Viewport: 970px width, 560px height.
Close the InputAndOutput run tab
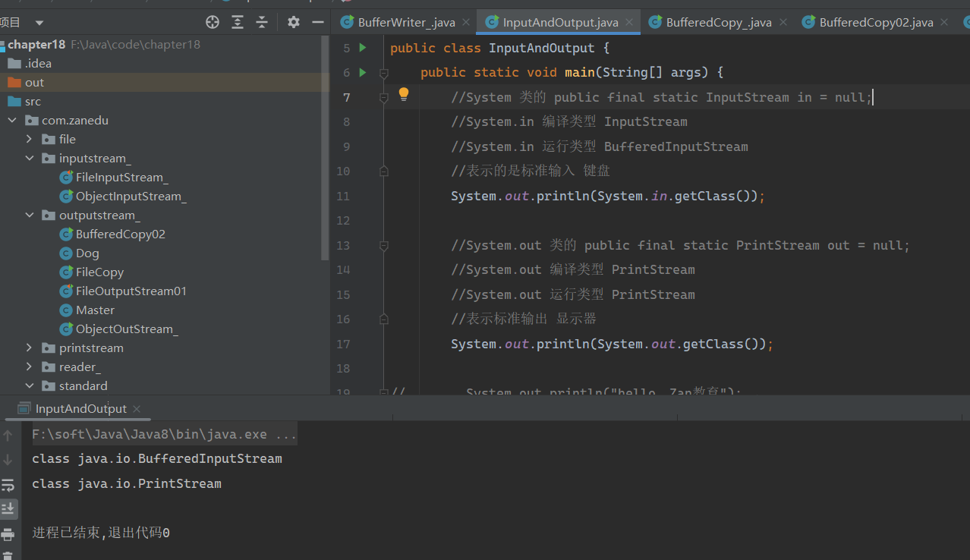(137, 408)
